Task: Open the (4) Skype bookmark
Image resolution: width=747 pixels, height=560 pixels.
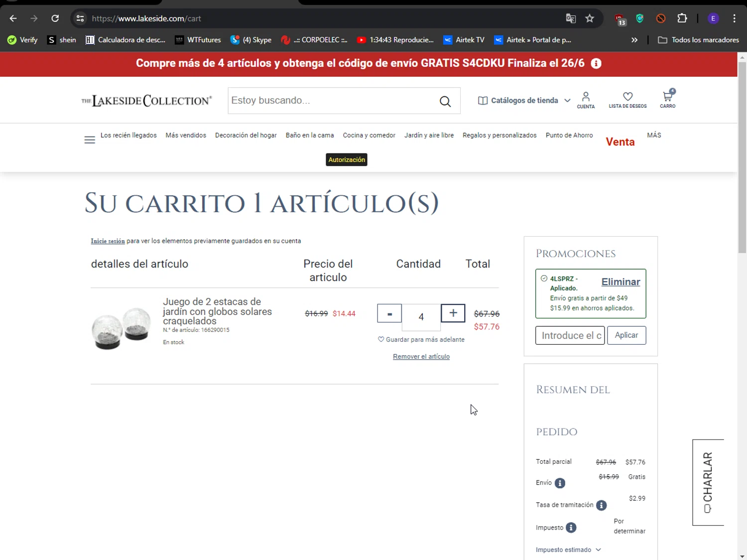Action: (x=251, y=40)
